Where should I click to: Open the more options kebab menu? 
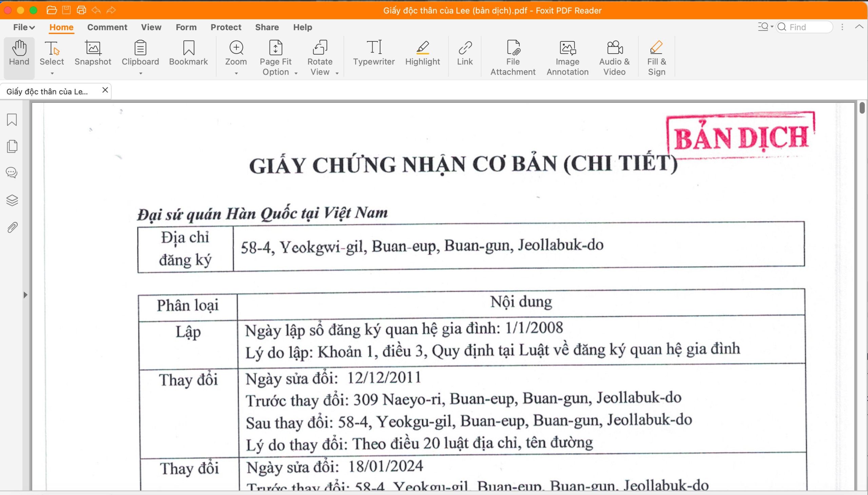pyautogui.click(x=842, y=27)
